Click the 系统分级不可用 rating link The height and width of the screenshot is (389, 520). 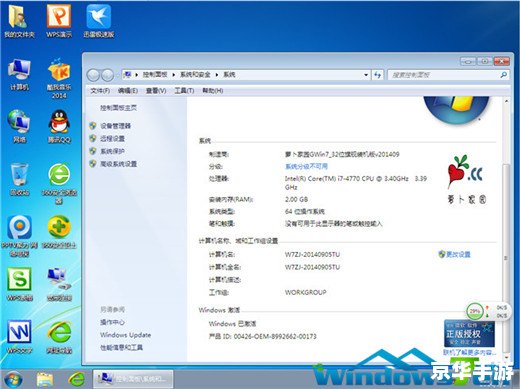tap(306, 166)
